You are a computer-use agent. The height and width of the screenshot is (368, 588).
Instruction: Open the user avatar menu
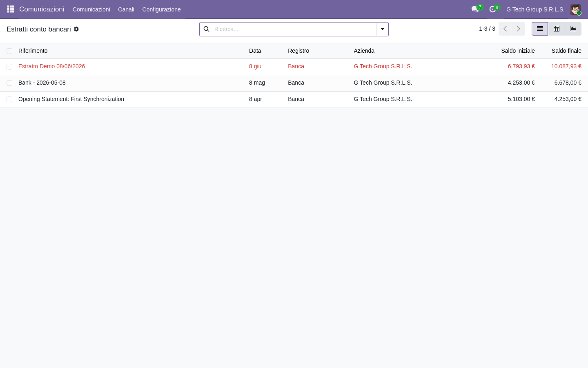click(575, 9)
